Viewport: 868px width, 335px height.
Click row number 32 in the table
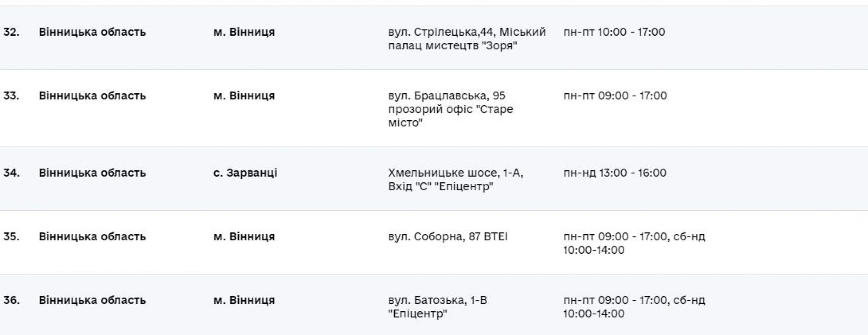click(11, 32)
